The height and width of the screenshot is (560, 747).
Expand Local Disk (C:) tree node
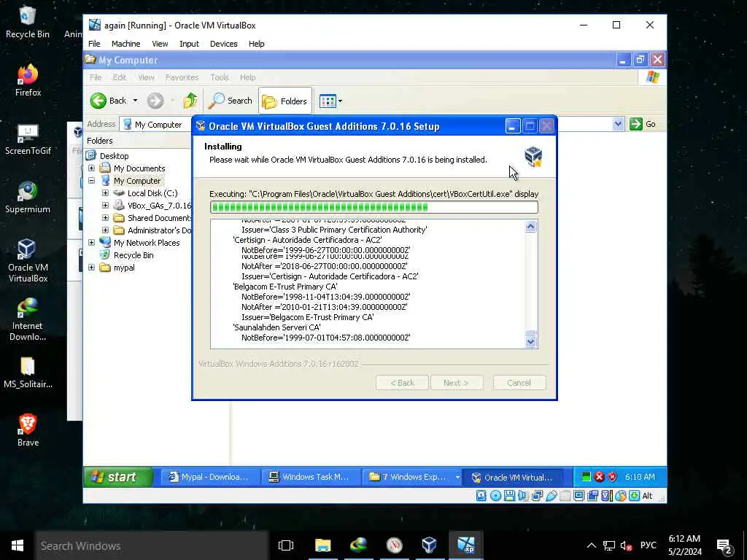coord(105,192)
